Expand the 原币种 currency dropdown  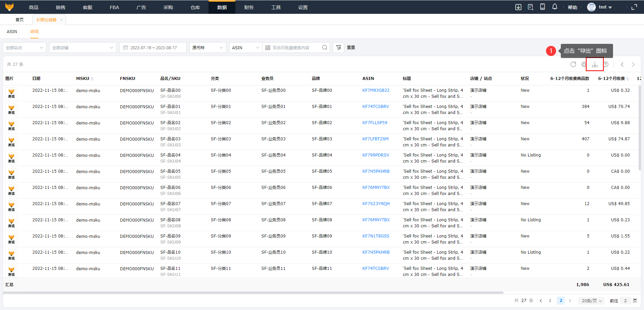pyautogui.click(x=207, y=48)
